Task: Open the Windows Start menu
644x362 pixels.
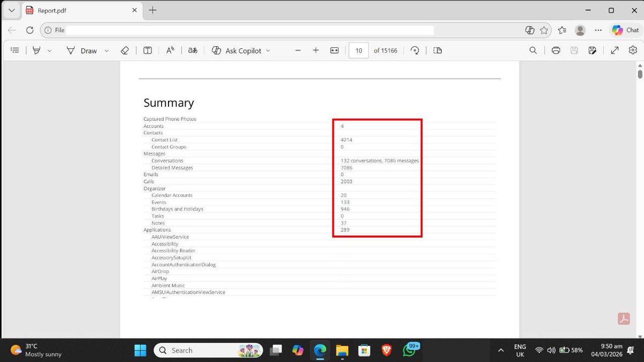Action: coord(141,350)
